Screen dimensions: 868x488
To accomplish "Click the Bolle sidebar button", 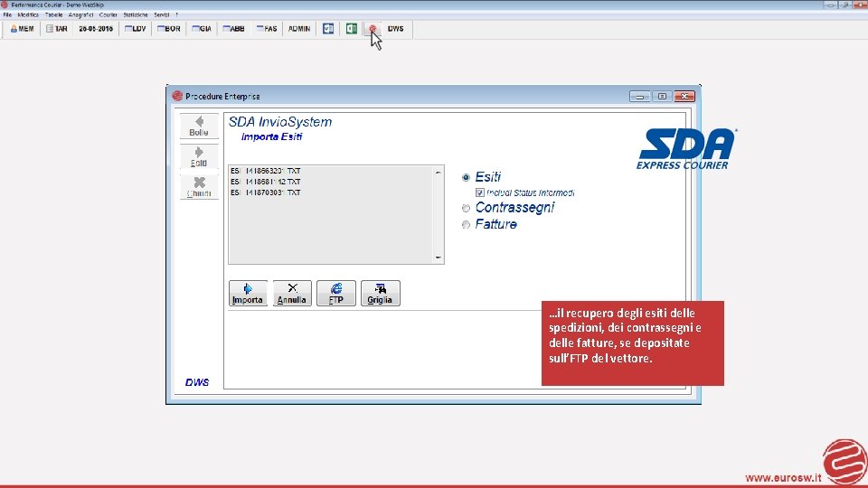I will [199, 127].
